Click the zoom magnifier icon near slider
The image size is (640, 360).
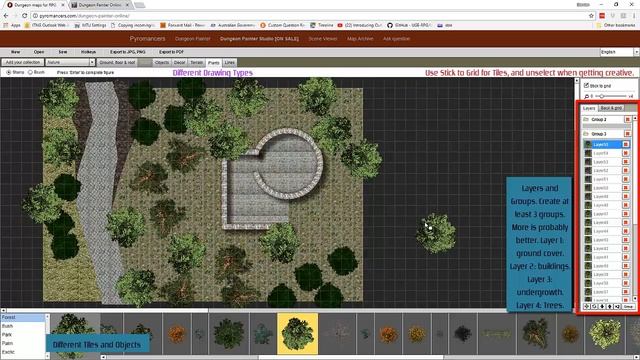(587, 96)
